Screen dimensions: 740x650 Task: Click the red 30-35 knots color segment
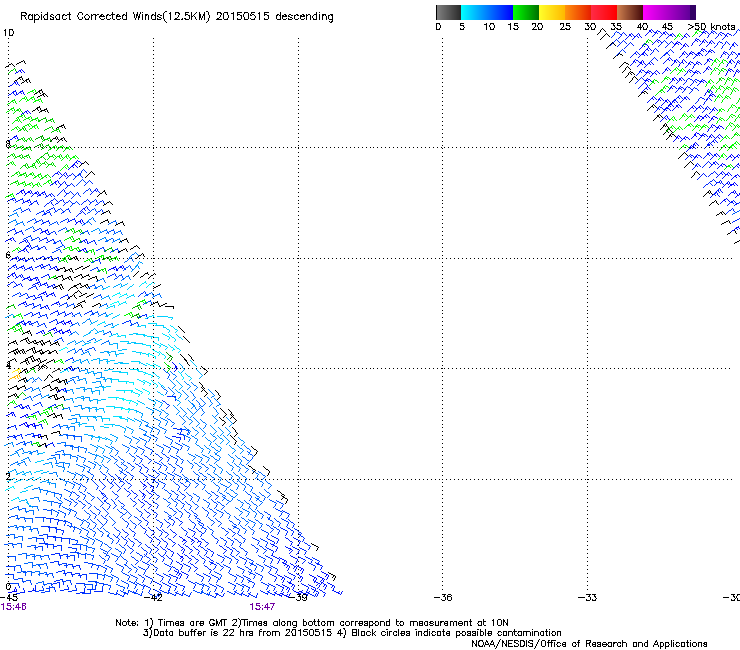(x=604, y=12)
